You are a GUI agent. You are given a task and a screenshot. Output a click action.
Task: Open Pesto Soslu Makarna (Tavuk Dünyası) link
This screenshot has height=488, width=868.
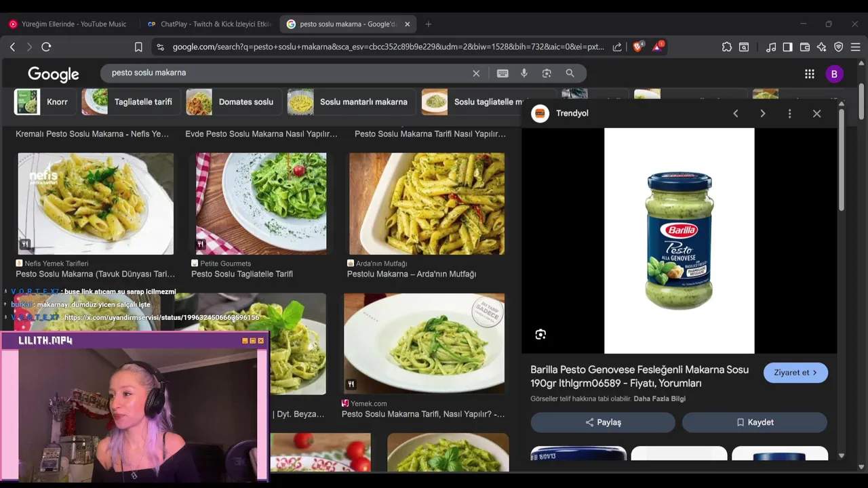pos(96,274)
